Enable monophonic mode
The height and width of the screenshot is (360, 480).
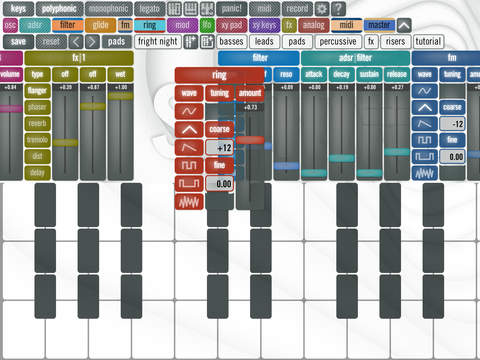pos(108,9)
